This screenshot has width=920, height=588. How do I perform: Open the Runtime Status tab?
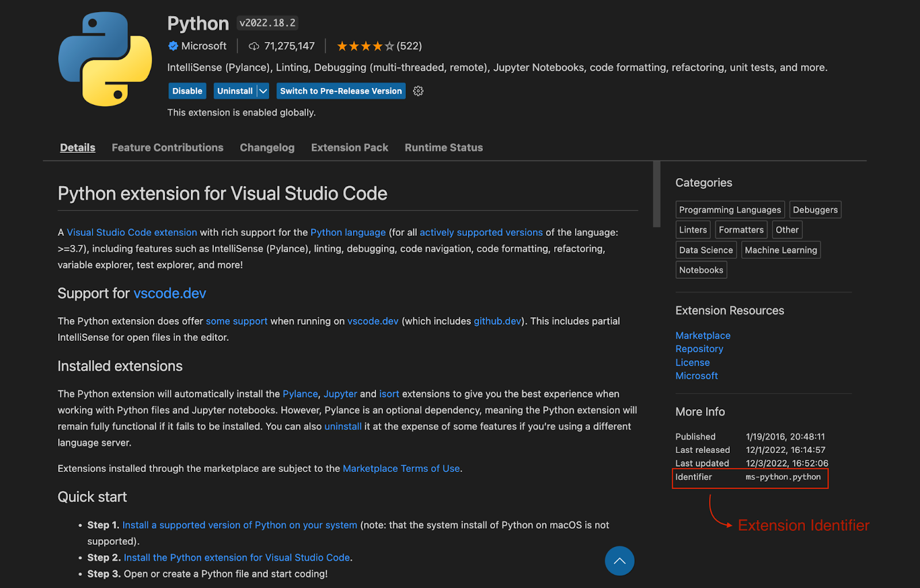[443, 147]
